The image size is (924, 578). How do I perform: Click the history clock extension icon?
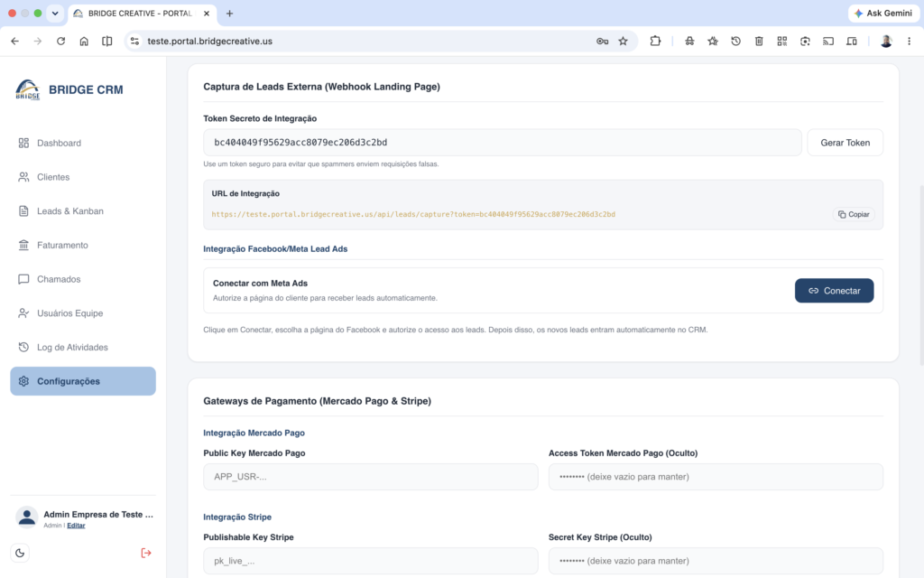[x=735, y=42]
